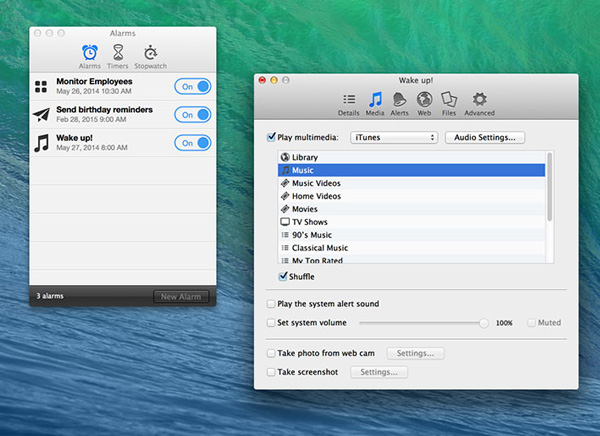
Task: Select the Monitor Employees alarm title
Action: [x=94, y=82]
